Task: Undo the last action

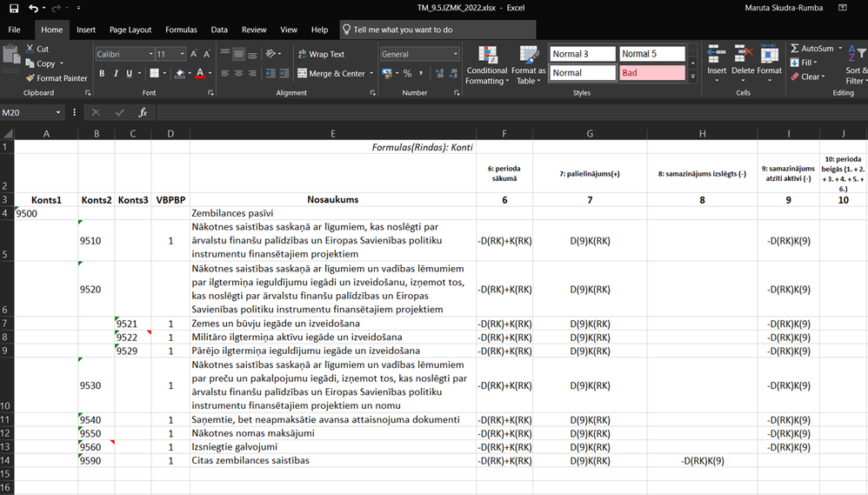Action: click(x=33, y=8)
